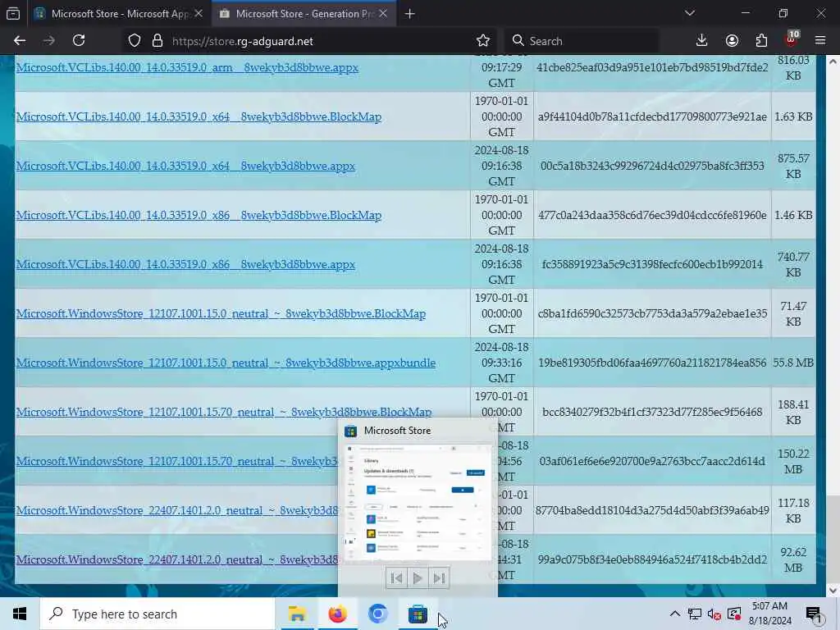Click play button in Store preview

click(x=418, y=578)
